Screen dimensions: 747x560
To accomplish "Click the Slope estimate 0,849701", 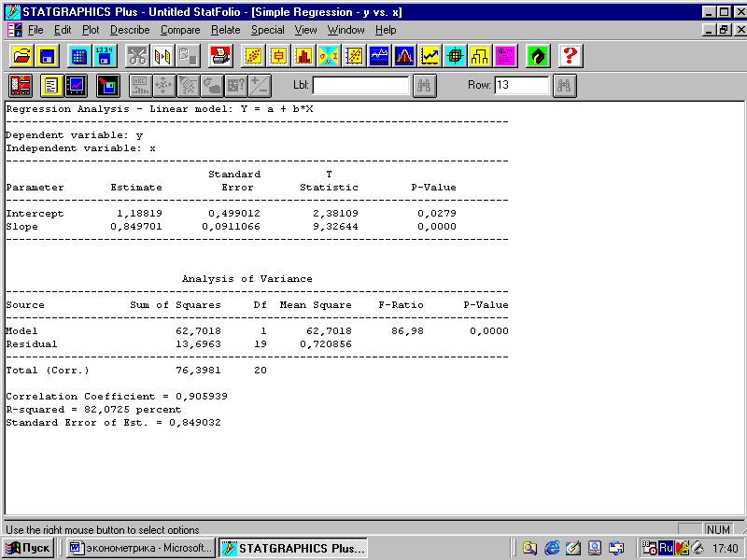I will click(136, 227).
